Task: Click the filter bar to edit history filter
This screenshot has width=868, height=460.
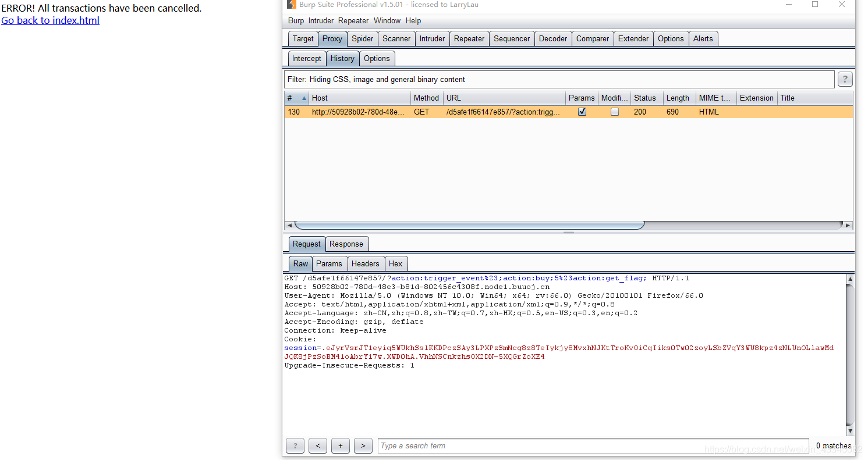Action: click(559, 80)
